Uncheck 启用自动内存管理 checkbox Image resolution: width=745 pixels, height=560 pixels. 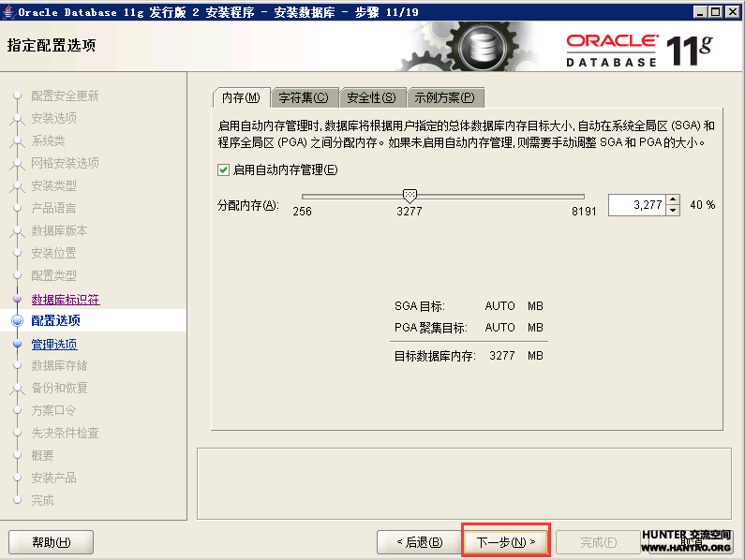pos(223,169)
